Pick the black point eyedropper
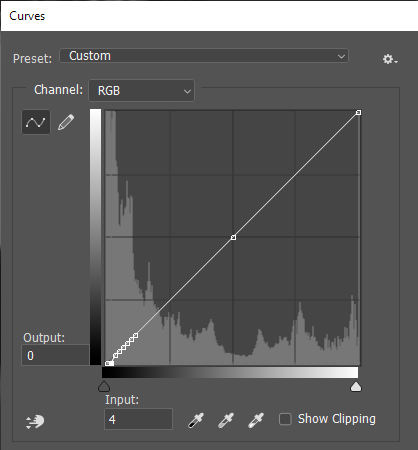This screenshot has width=418, height=450. [196, 420]
